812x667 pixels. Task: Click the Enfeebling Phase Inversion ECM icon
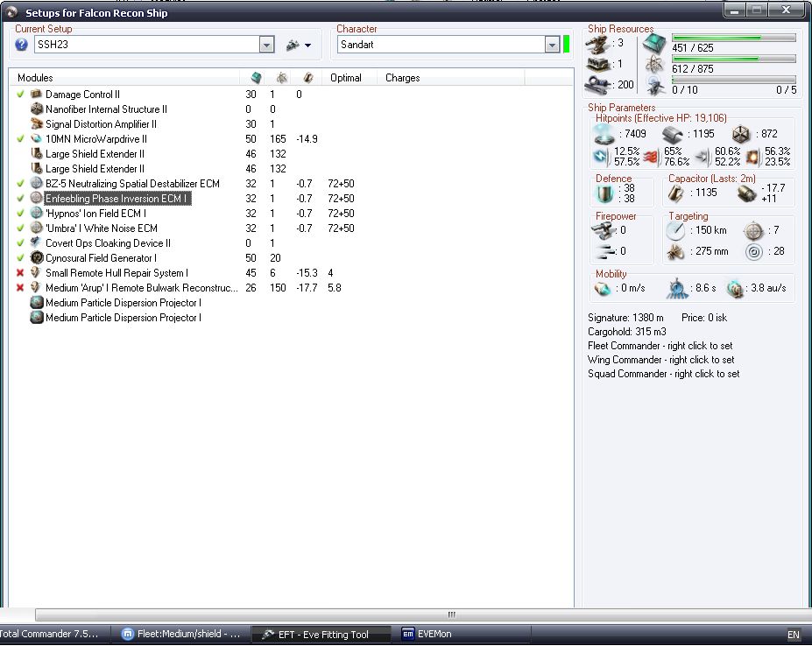point(36,198)
